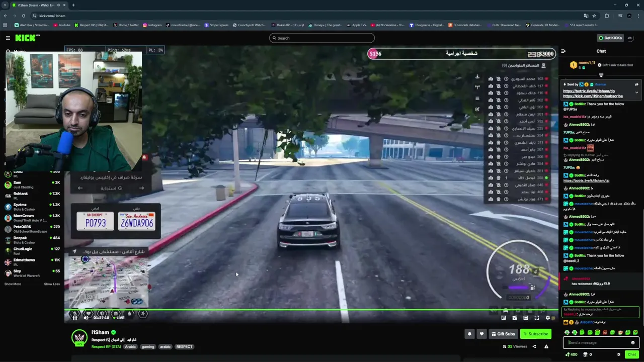This screenshot has height=362, width=644.
Task: Open the user profile avatar menu
Action: coord(630,38)
